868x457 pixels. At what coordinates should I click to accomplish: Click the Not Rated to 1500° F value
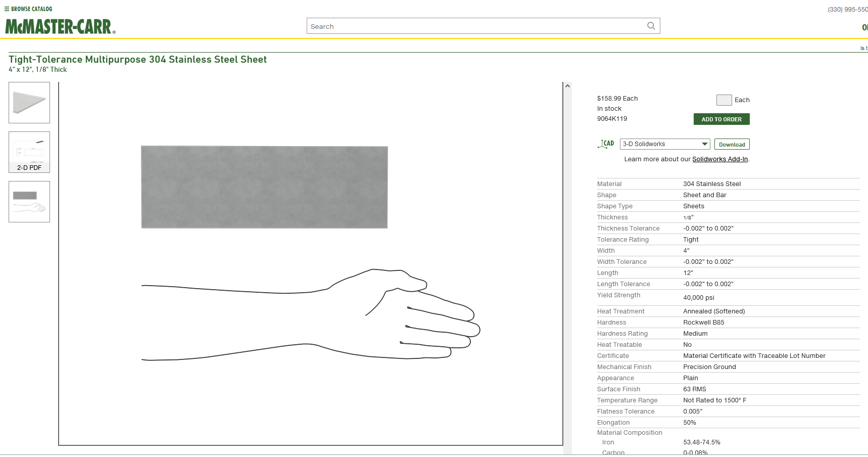[x=715, y=400]
